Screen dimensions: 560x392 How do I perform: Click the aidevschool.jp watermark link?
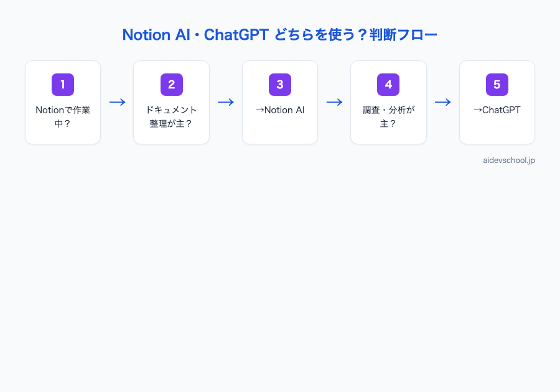(x=509, y=160)
